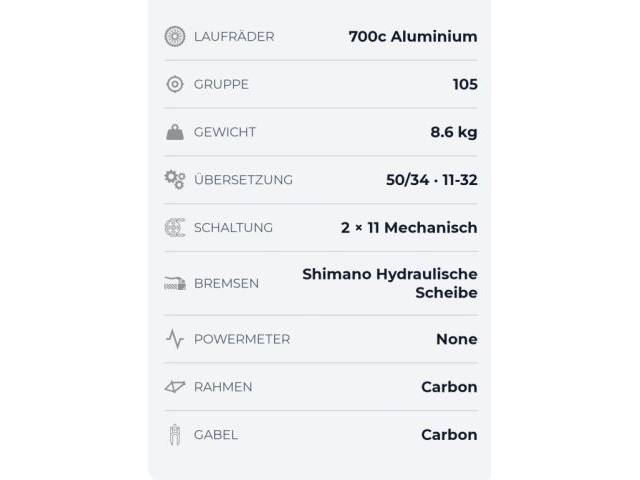Click the weight icon beside Gewicht

pyautogui.click(x=175, y=132)
